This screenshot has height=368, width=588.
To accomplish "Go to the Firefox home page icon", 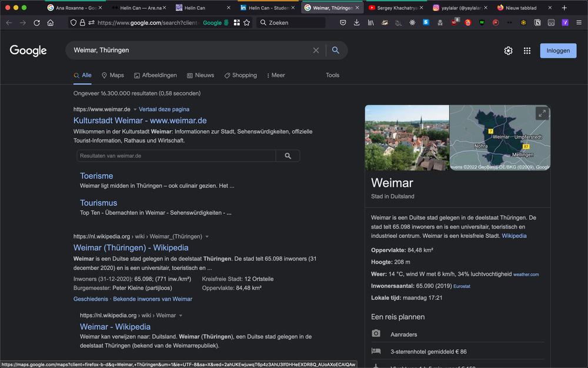I will 50,23.
